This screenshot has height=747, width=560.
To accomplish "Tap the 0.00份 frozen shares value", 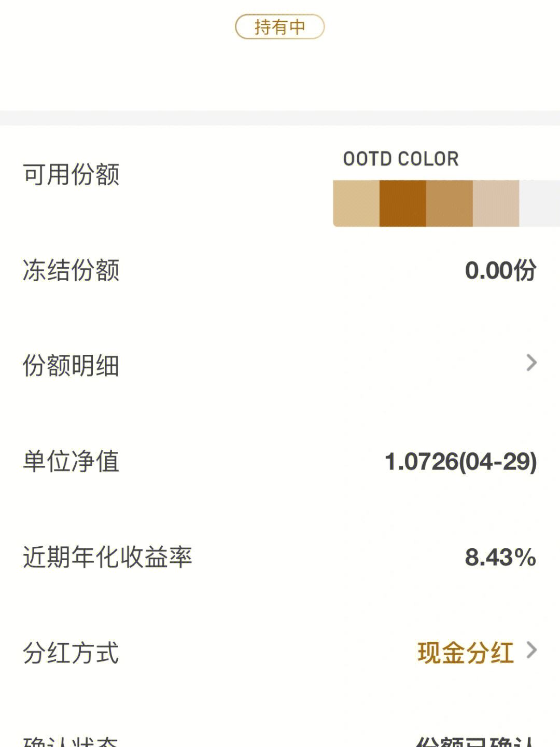I will (x=500, y=270).
